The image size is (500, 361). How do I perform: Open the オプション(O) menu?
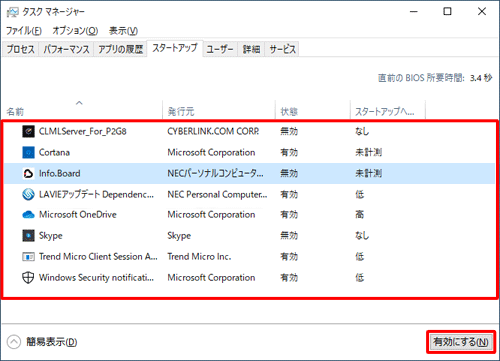[x=75, y=31]
